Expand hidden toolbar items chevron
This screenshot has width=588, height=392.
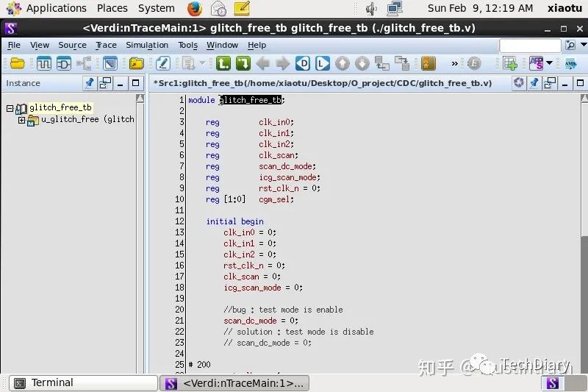click(454, 64)
